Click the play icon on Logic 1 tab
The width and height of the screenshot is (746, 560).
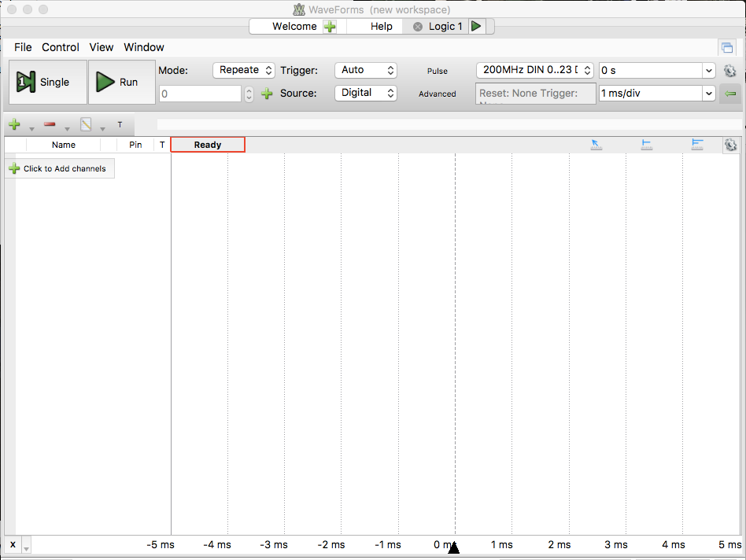point(476,26)
